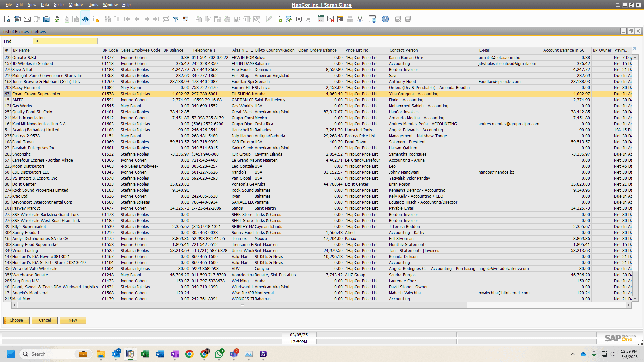Click the Filter funnel icon

click(x=176, y=19)
